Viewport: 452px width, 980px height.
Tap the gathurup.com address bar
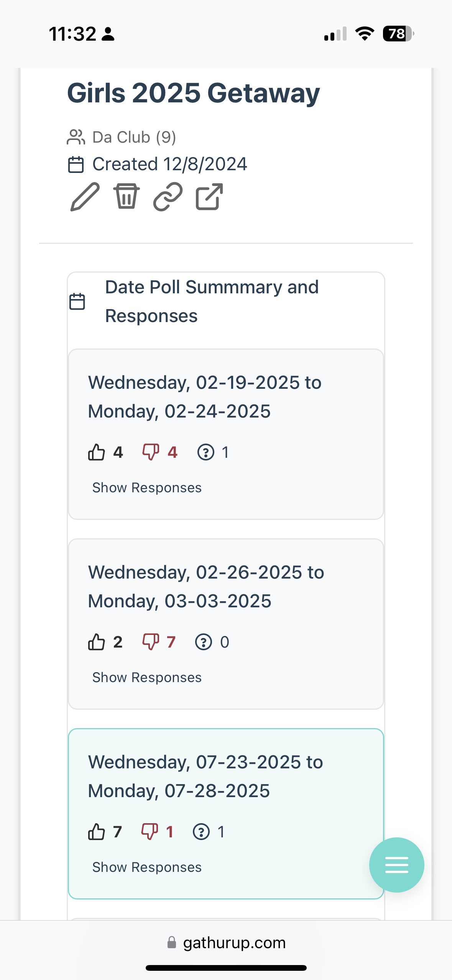coord(226,942)
